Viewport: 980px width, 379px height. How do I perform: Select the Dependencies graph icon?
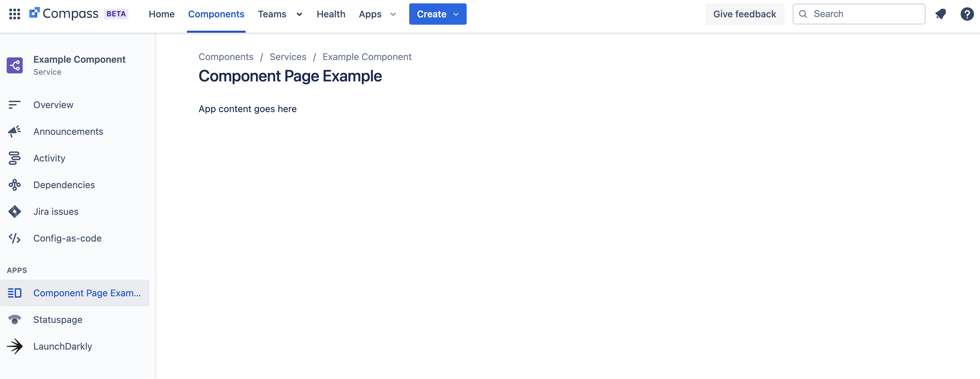pos(14,185)
